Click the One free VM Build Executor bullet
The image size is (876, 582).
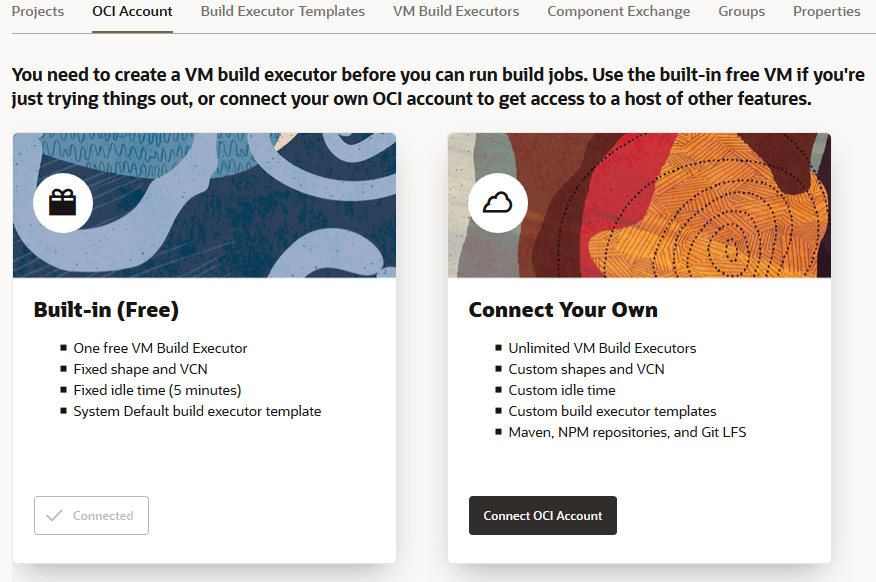click(160, 348)
